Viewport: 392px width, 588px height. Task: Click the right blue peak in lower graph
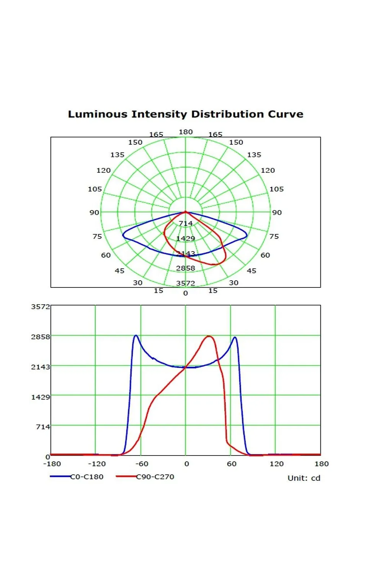coord(235,337)
